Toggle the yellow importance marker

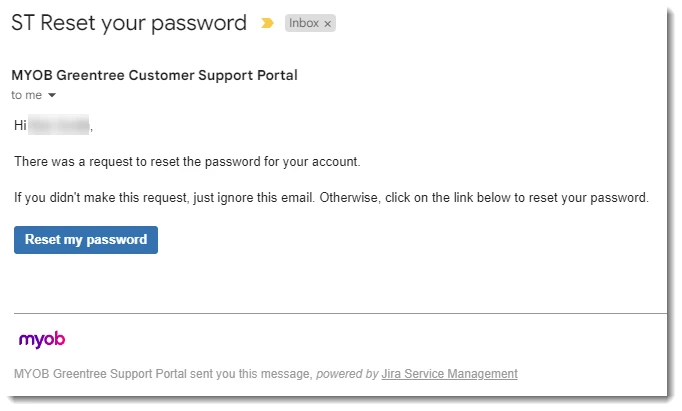[x=267, y=23]
